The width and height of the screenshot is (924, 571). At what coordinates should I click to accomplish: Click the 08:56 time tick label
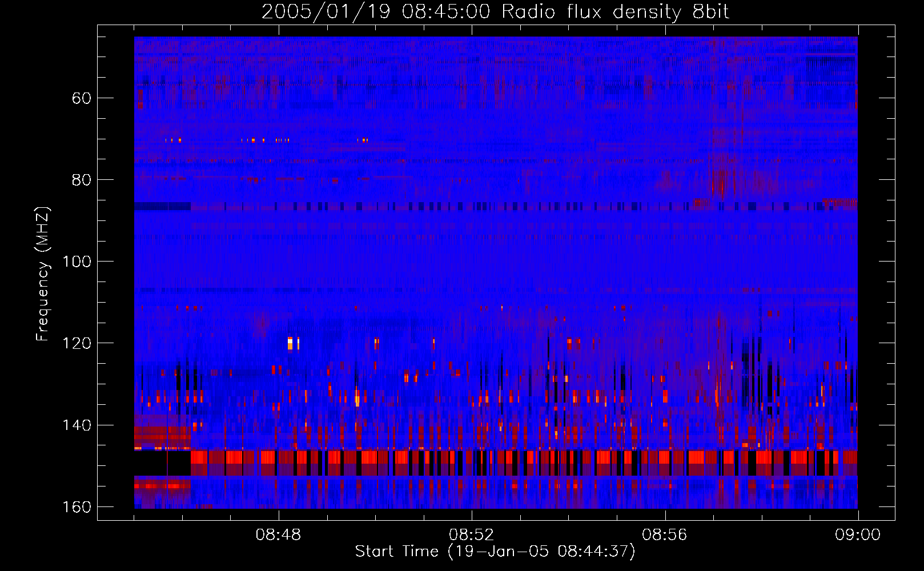(x=664, y=535)
